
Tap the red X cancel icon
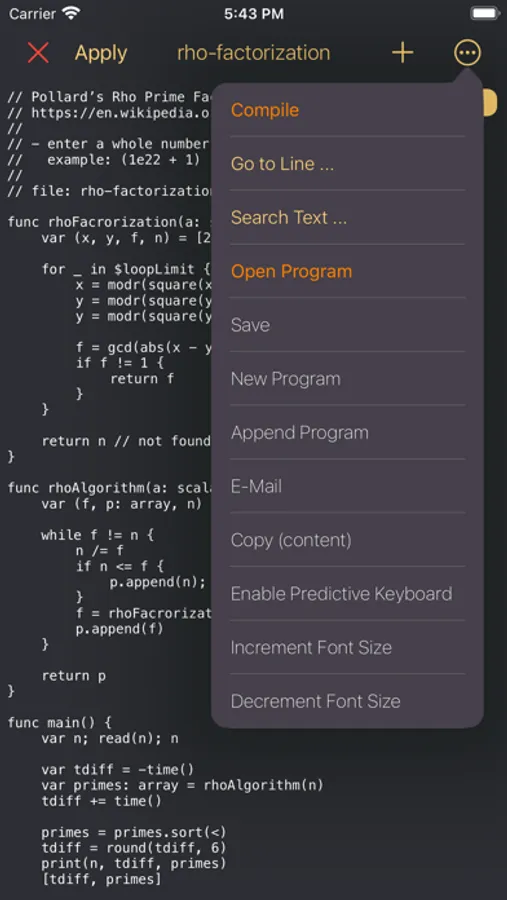(38, 53)
